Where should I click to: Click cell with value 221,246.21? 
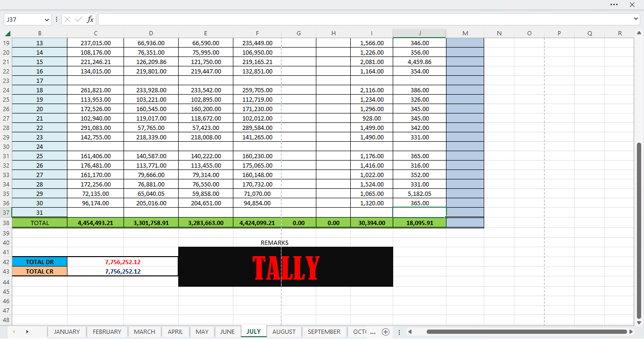(x=96, y=62)
